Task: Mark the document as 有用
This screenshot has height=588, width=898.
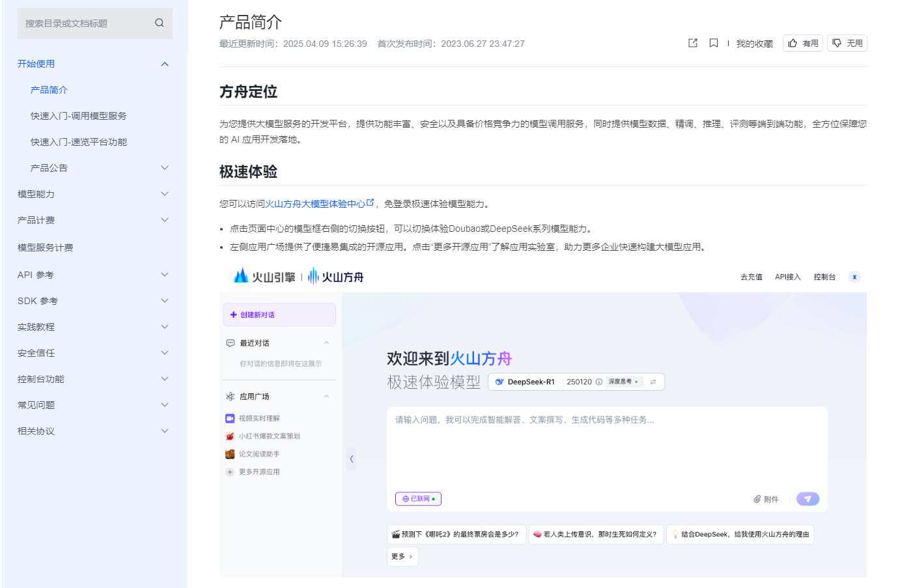Action: pos(803,43)
